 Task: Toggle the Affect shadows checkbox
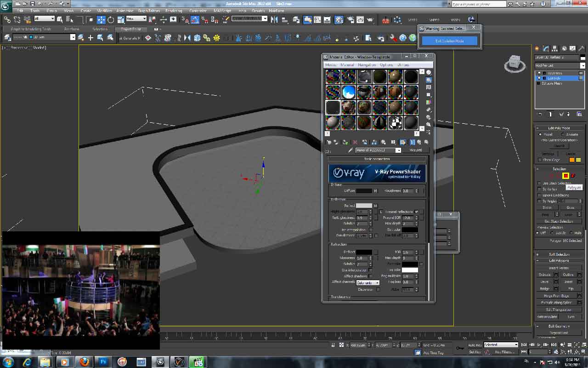[x=371, y=276]
